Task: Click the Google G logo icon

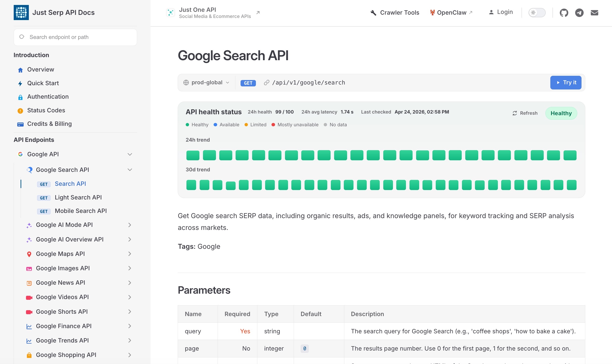Action: pos(20,154)
